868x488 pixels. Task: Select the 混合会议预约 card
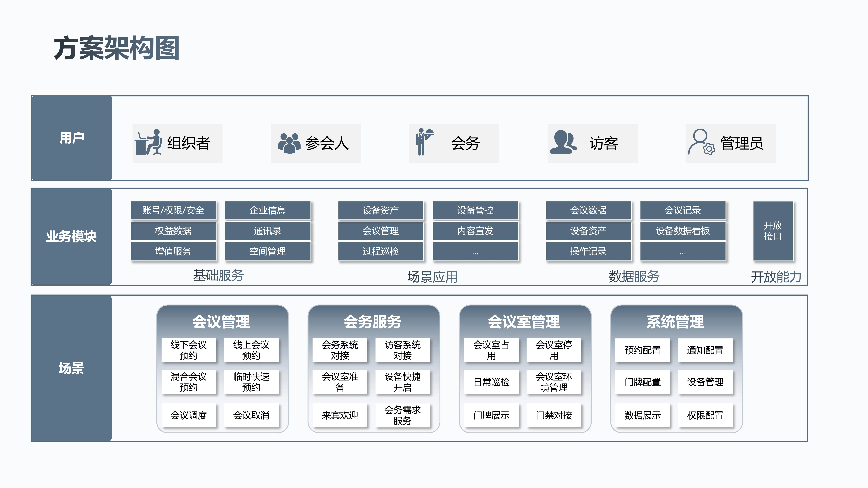click(189, 382)
